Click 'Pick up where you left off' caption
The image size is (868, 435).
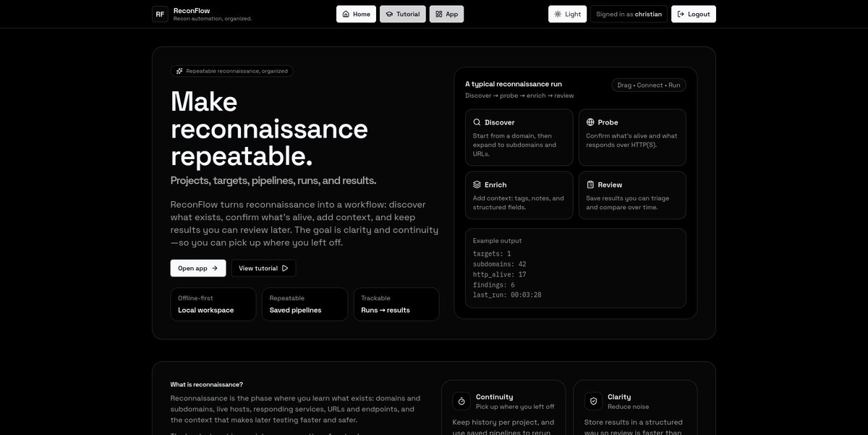point(516,407)
